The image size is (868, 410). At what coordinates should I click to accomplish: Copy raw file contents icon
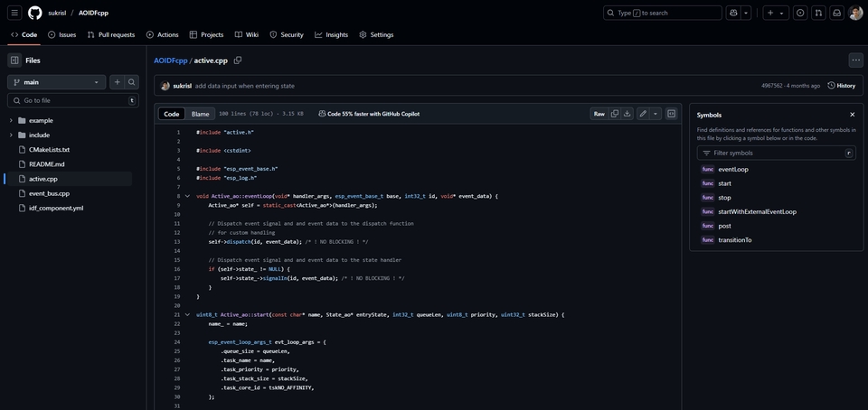click(615, 114)
